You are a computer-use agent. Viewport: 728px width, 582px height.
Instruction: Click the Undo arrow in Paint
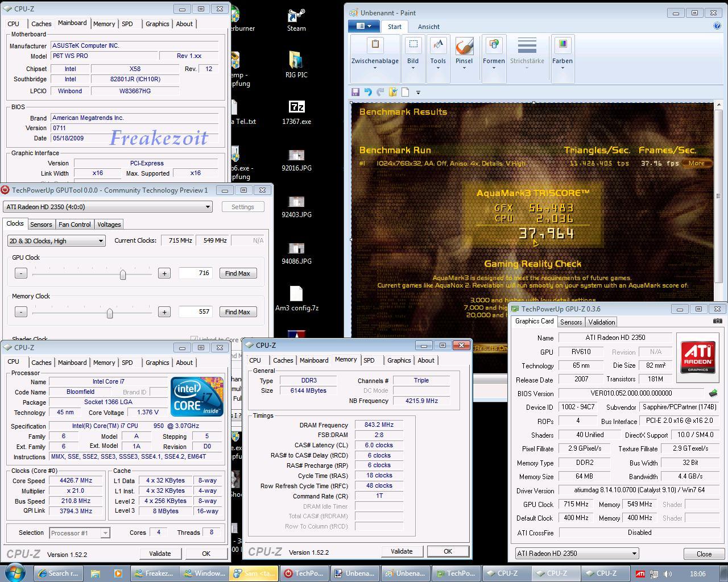(x=367, y=92)
